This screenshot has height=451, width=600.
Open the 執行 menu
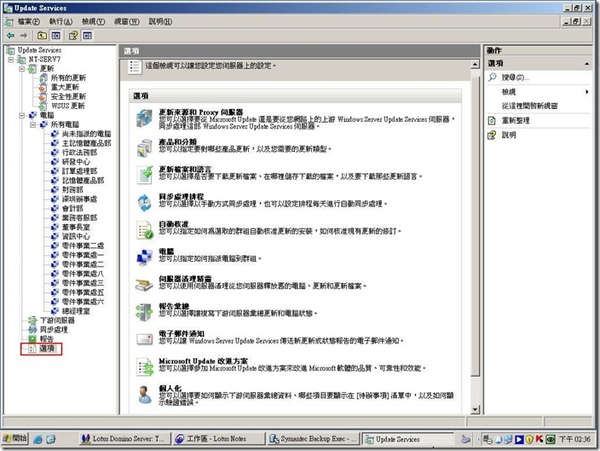(61, 22)
